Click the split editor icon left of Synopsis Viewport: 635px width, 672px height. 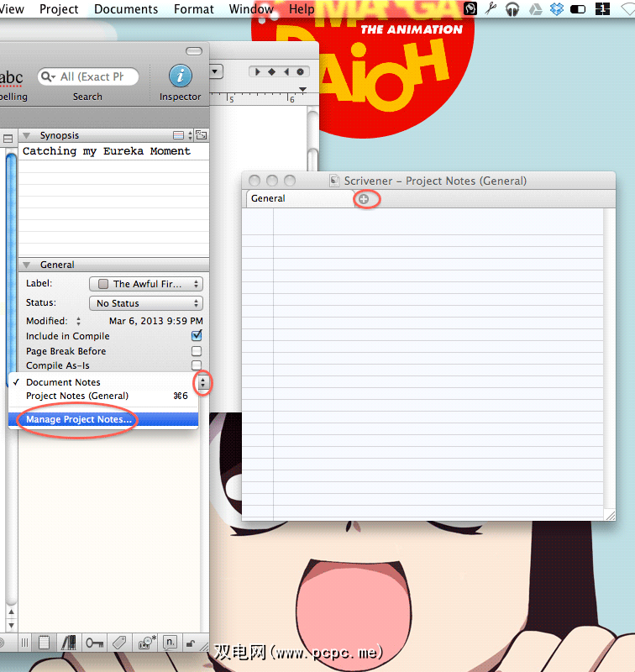click(8, 139)
